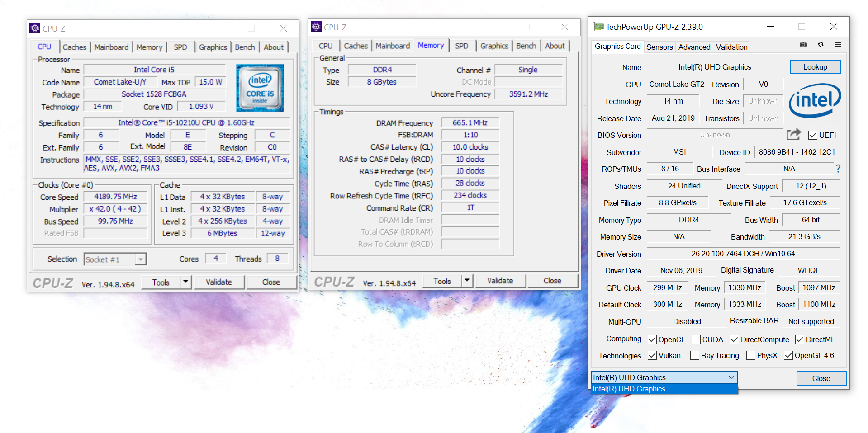Open Graphics tab in CPU-Z Memory window
This screenshot has height=433, width=868.
[494, 46]
